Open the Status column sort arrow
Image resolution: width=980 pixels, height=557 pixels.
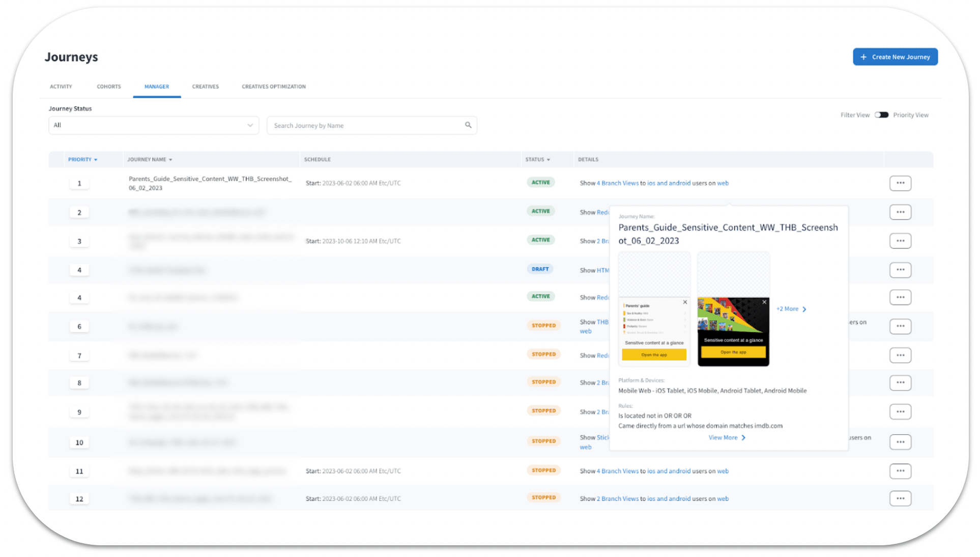tap(549, 159)
